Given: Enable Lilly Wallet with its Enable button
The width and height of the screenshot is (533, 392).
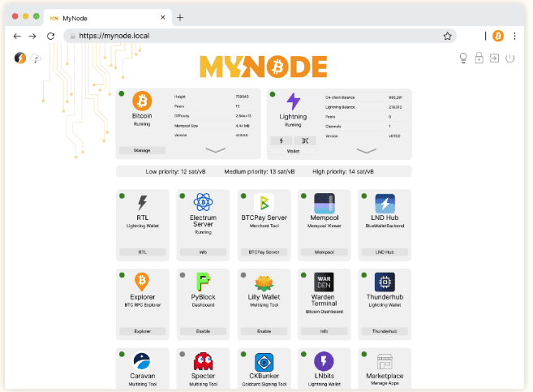Looking at the screenshot, I should click(264, 331).
